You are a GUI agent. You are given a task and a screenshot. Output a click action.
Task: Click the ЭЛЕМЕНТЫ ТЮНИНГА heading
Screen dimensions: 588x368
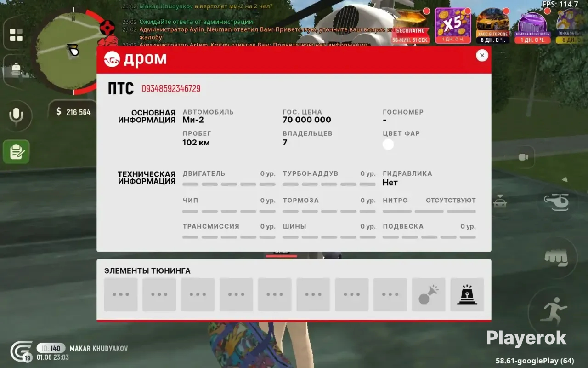[147, 271]
